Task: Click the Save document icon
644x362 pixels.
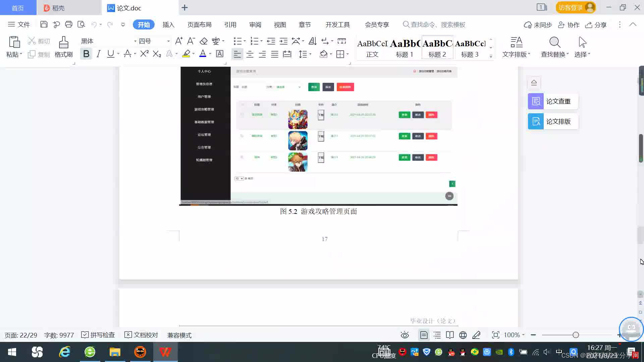Action: click(44, 24)
